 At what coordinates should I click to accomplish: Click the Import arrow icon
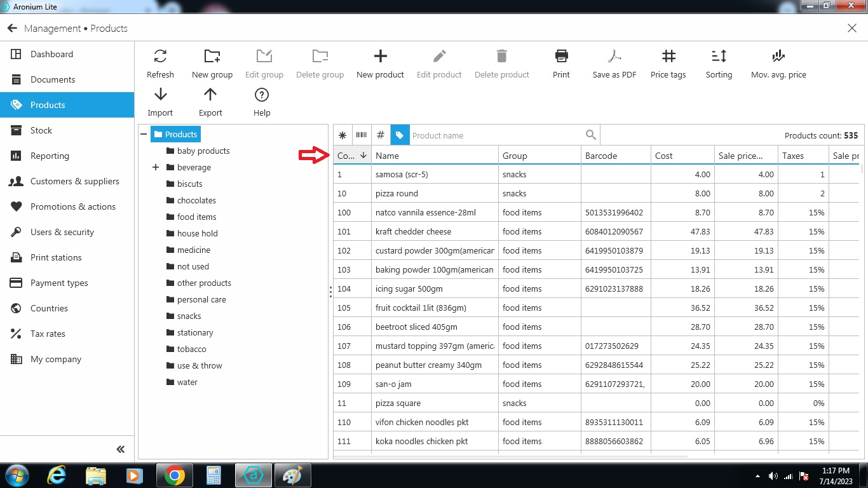coord(160,95)
